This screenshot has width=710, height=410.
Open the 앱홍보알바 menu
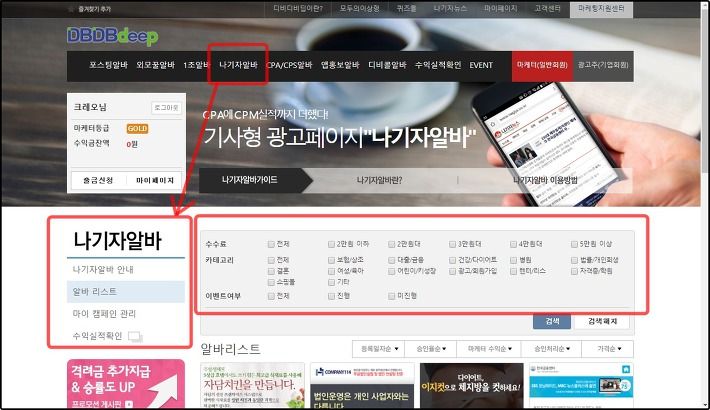[x=340, y=65]
